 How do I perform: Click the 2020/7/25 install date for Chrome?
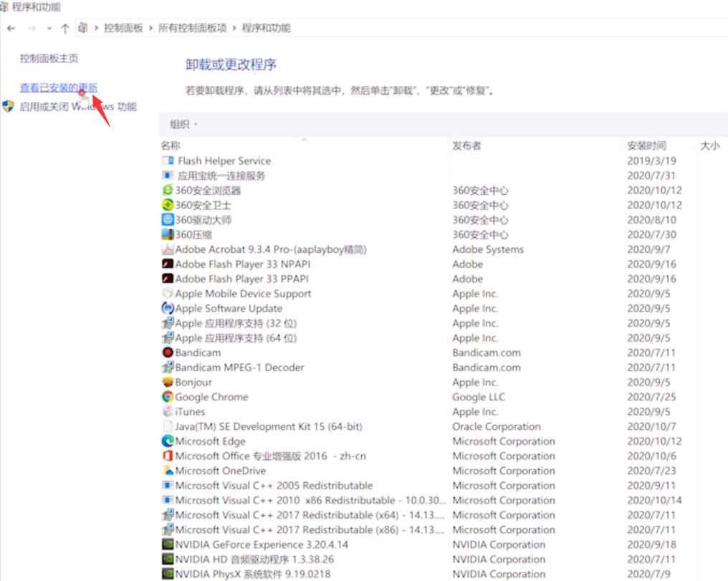pyautogui.click(x=651, y=397)
